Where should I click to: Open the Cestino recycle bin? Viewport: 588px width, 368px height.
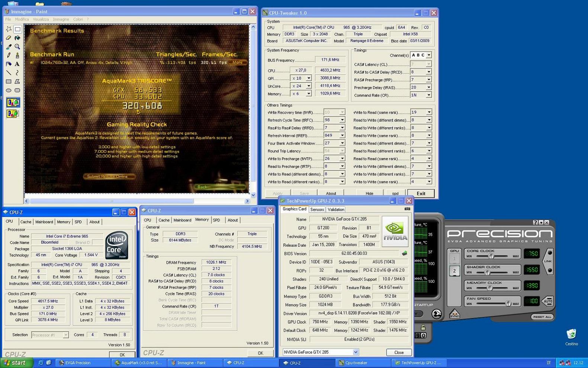point(571,337)
